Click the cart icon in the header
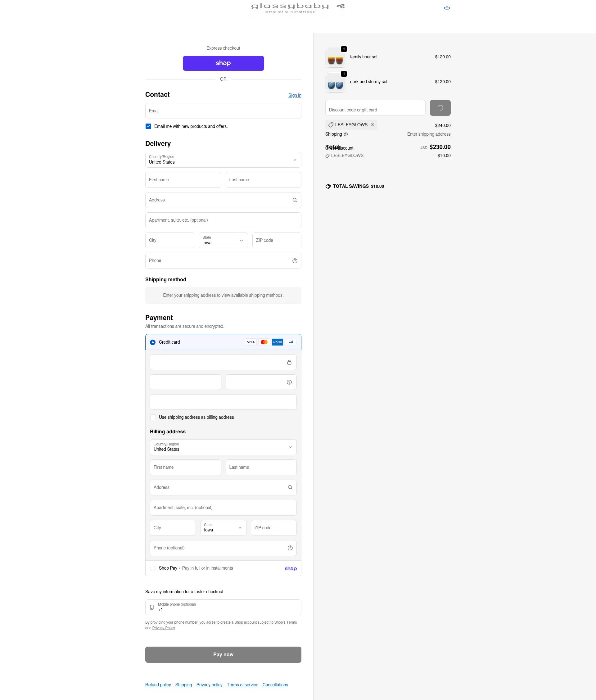 pos(447,8)
